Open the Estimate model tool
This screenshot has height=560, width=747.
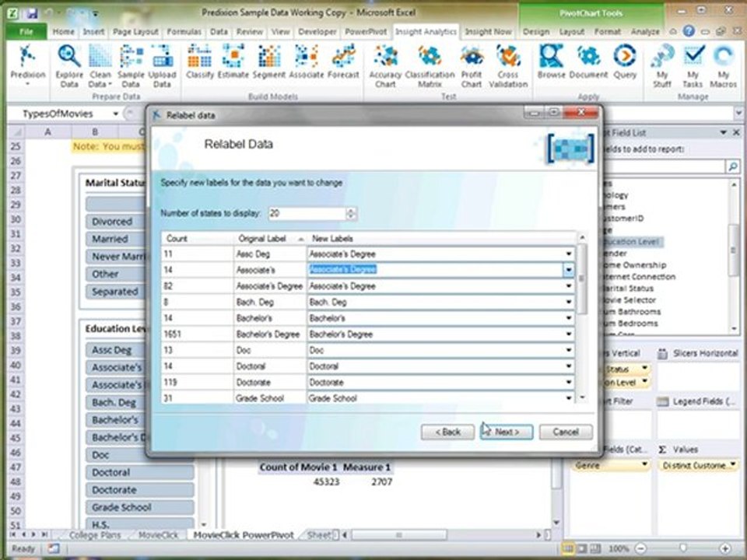tap(233, 62)
